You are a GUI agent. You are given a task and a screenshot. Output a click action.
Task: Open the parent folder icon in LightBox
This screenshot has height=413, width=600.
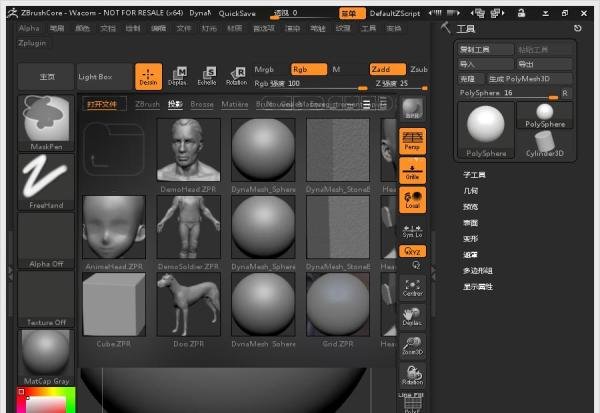pyautogui.click(x=114, y=149)
